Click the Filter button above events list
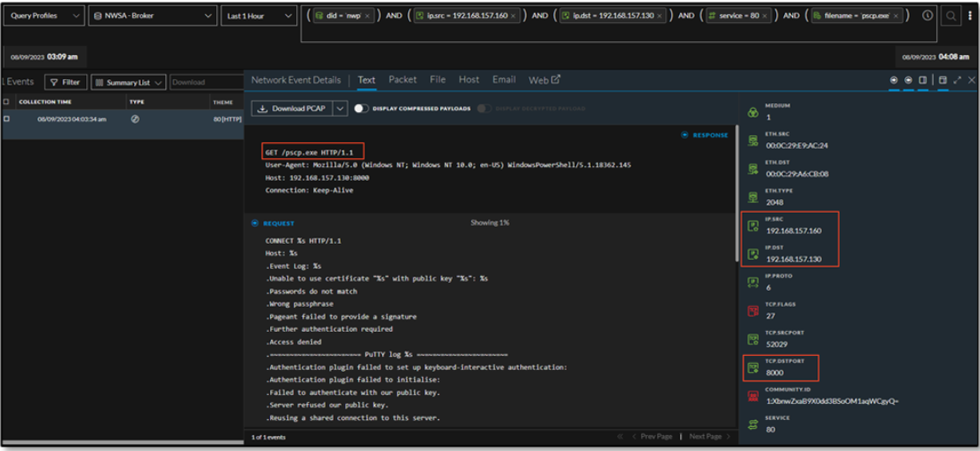The image size is (980, 451). (65, 82)
